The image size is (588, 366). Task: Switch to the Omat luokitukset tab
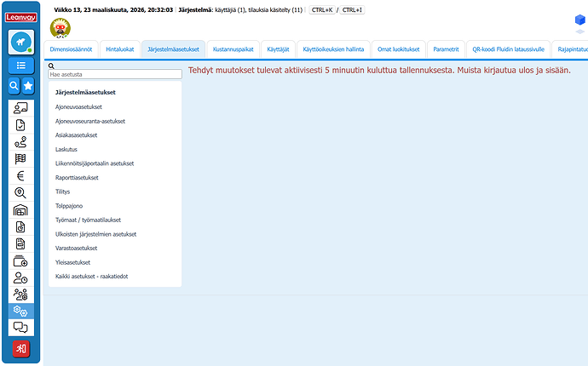click(399, 49)
